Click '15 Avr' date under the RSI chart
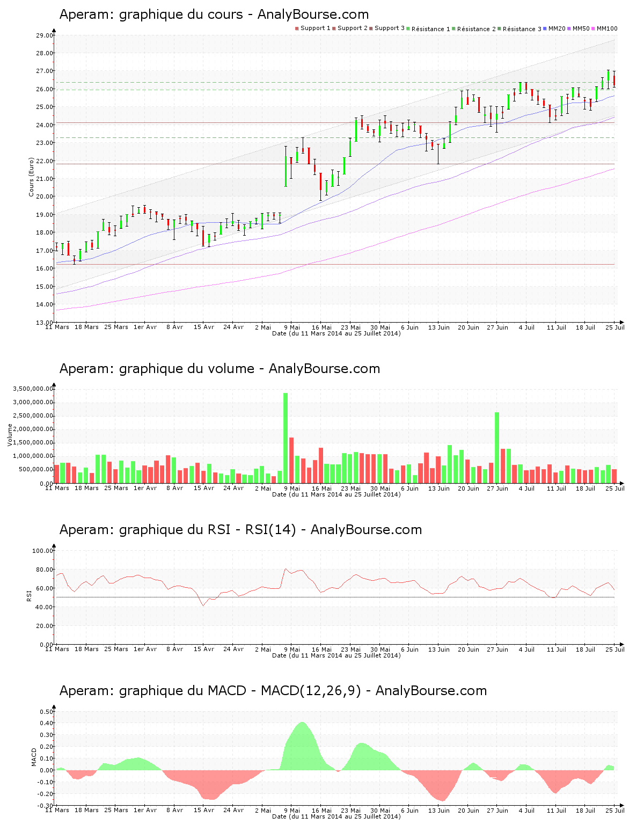 pyautogui.click(x=204, y=649)
